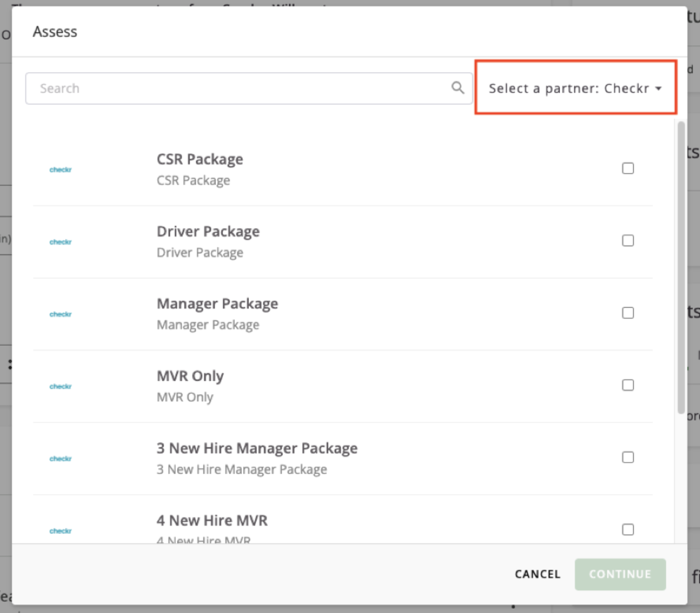This screenshot has height=613, width=700.
Task: Click the Assess dialog title
Action: tap(55, 32)
